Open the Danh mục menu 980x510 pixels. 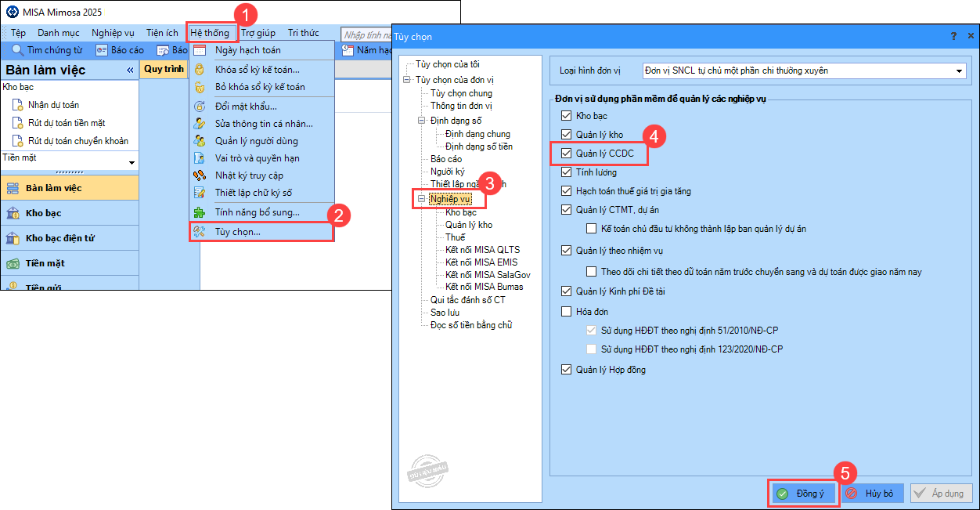coord(58,33)
